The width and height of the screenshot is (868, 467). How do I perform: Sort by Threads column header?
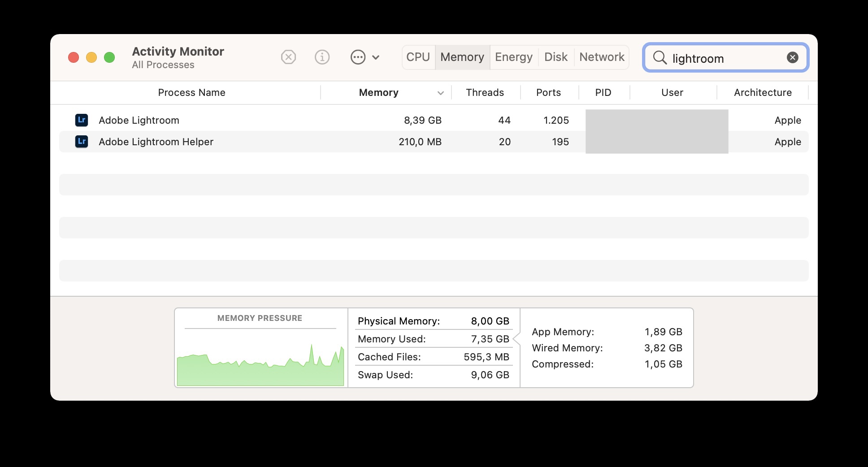pos(485,93)
